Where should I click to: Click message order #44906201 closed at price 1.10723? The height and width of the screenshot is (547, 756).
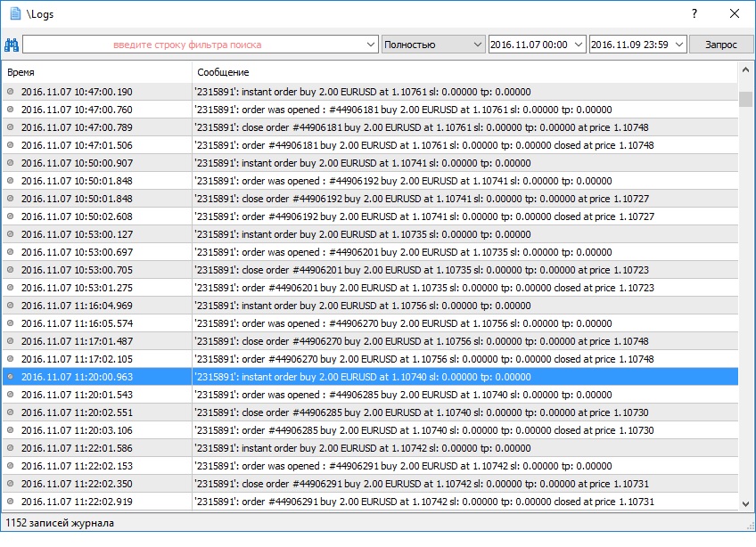point(424,288)
